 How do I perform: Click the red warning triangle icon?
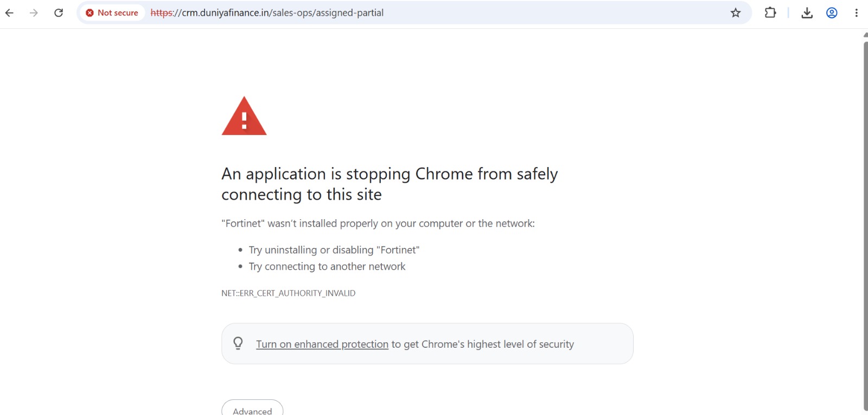244,116
